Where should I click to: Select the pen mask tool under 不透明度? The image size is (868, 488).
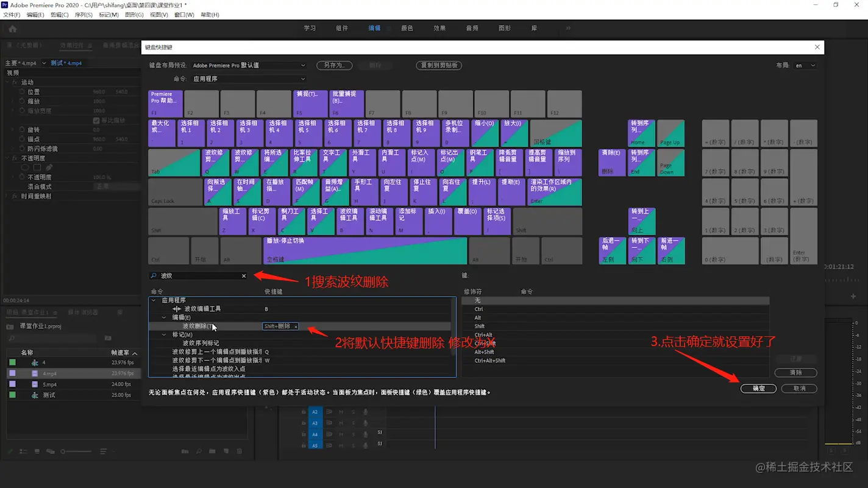(x=49, y=168)
